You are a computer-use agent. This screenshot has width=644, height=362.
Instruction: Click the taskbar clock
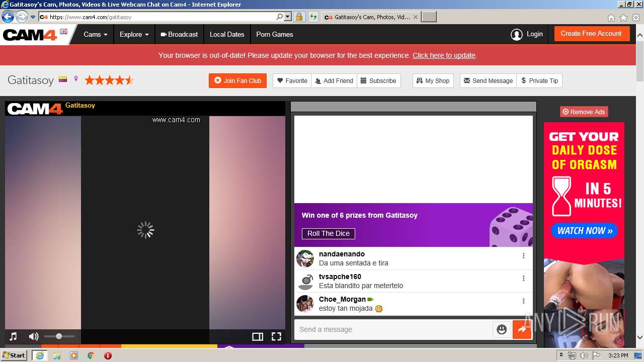pos(618,355)
